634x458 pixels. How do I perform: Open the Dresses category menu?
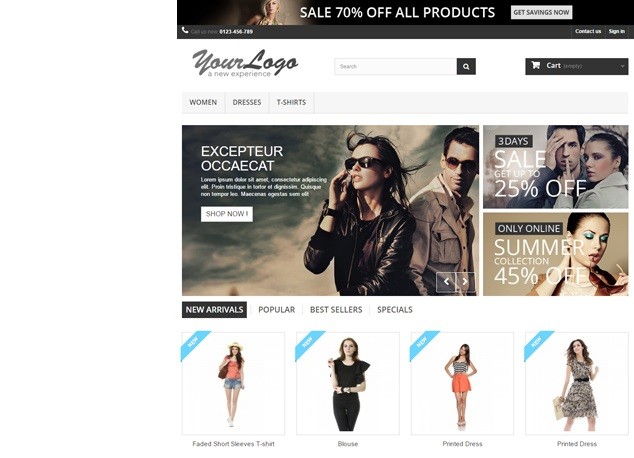(x=247, y=102)
